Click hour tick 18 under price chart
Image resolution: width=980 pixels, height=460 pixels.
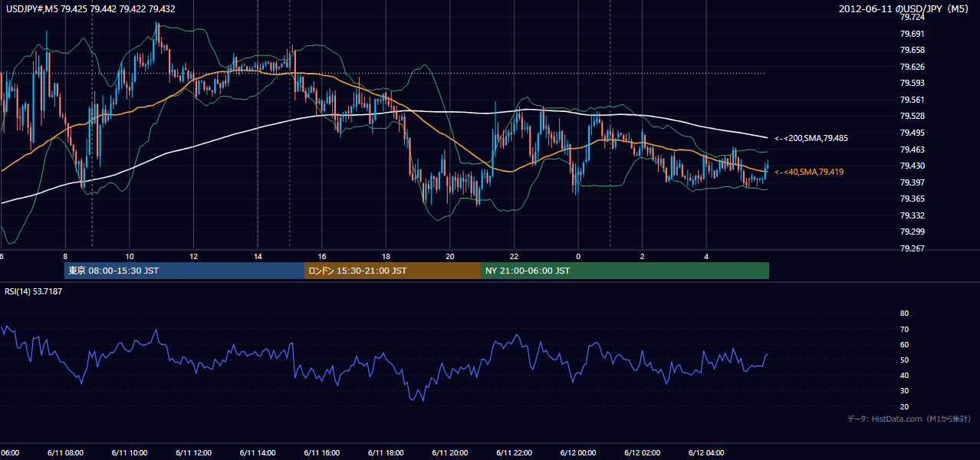click(386, 257)
